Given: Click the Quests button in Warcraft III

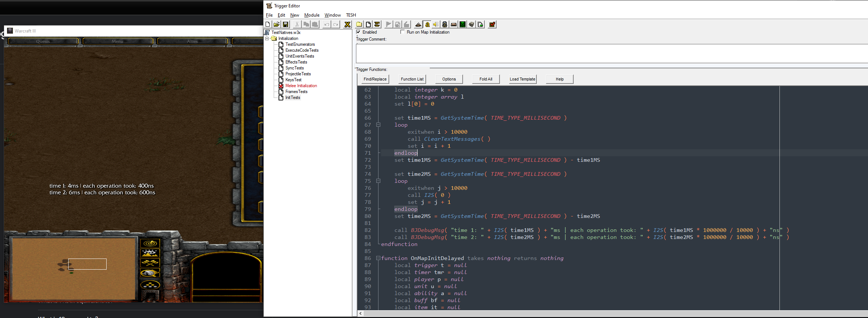Looking at the screenshot, I should click(x=43, y=41).
